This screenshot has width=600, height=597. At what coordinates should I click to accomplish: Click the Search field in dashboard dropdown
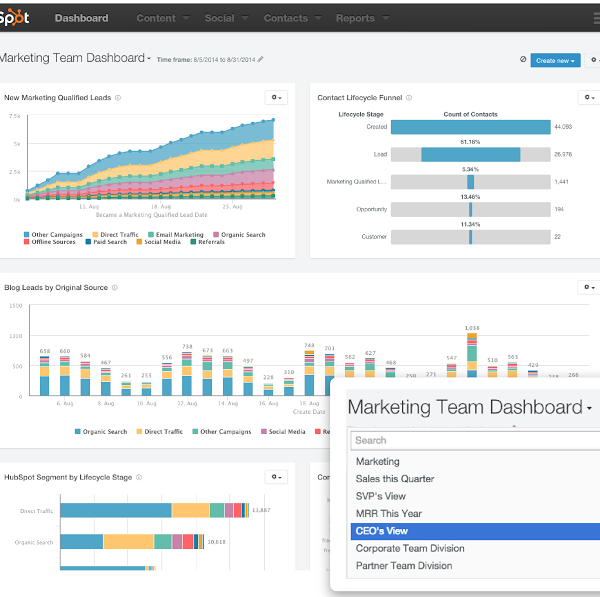click(475, 440)
